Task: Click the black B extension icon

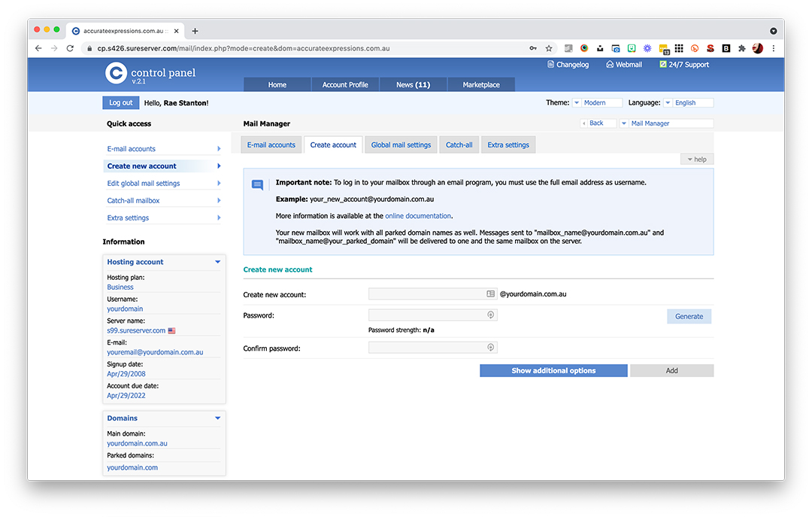Action: (726, 48)
